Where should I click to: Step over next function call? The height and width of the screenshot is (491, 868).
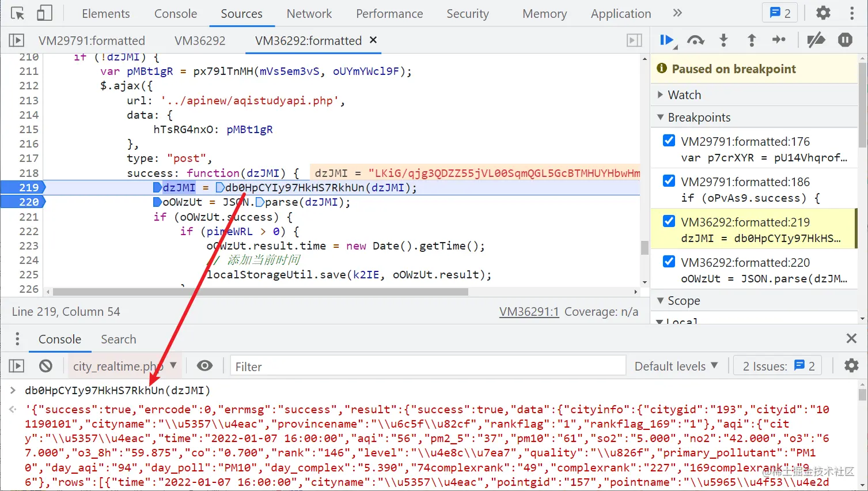click(696, 40)
